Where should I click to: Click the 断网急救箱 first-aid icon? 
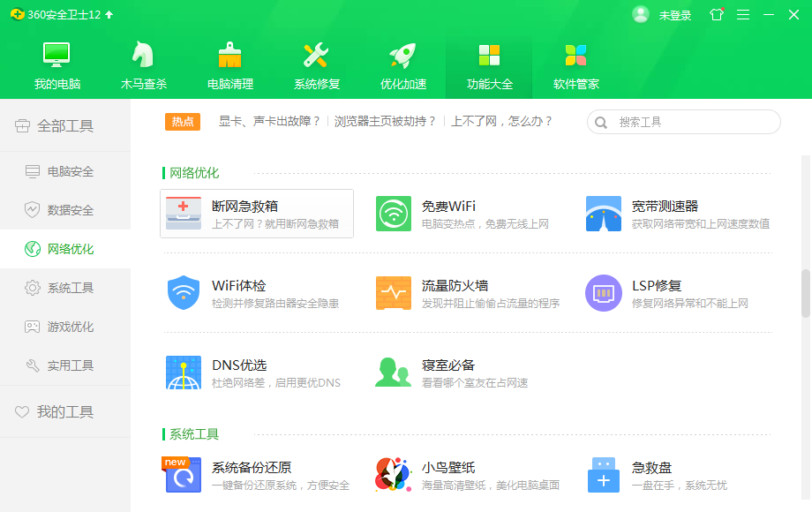[184, 214]
